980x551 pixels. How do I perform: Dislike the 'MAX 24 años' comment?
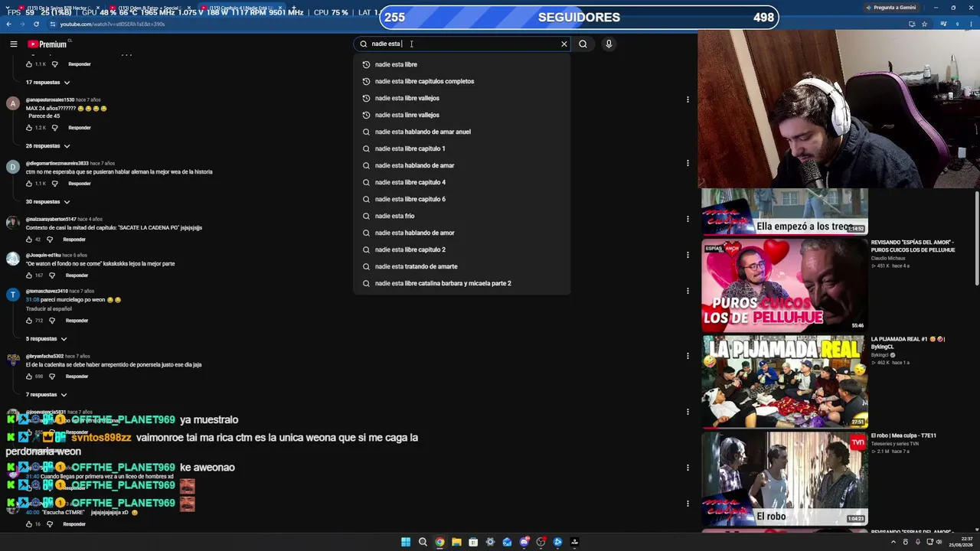pos(54,128)
